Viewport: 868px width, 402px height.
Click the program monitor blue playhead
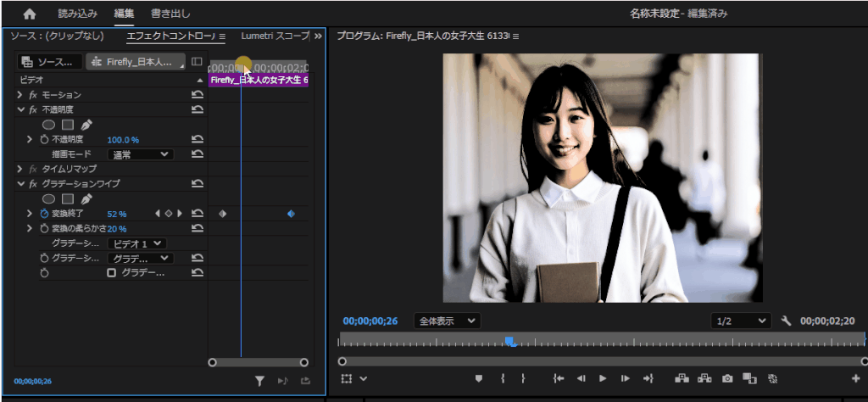(510, 342)
